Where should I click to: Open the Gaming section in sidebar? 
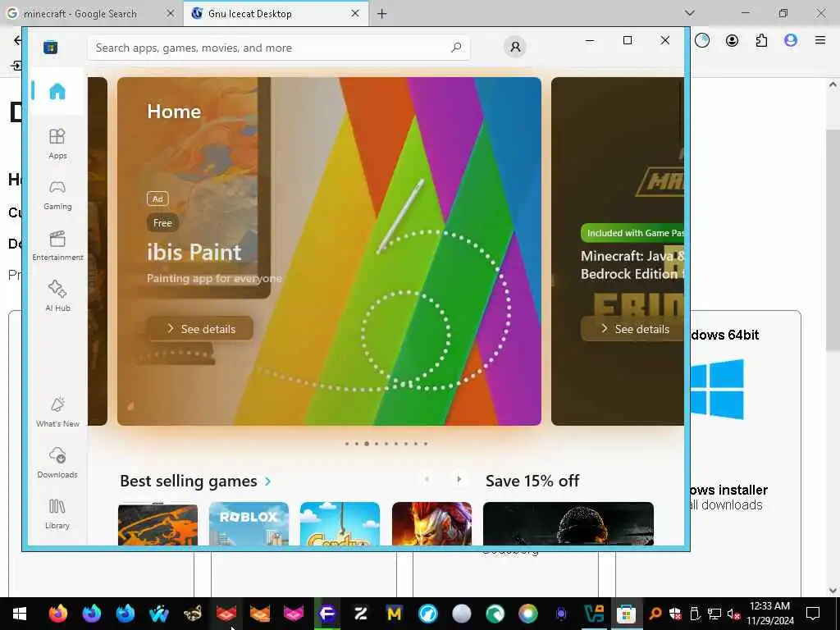coord(57,194)
